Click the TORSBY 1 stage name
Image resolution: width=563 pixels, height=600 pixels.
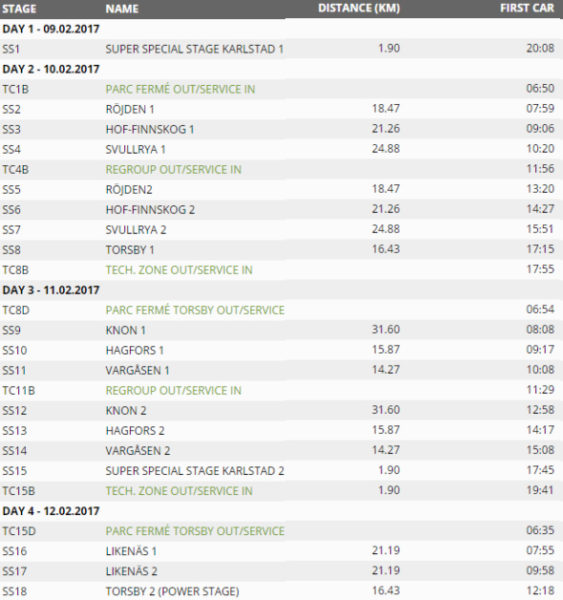[130, 250]
